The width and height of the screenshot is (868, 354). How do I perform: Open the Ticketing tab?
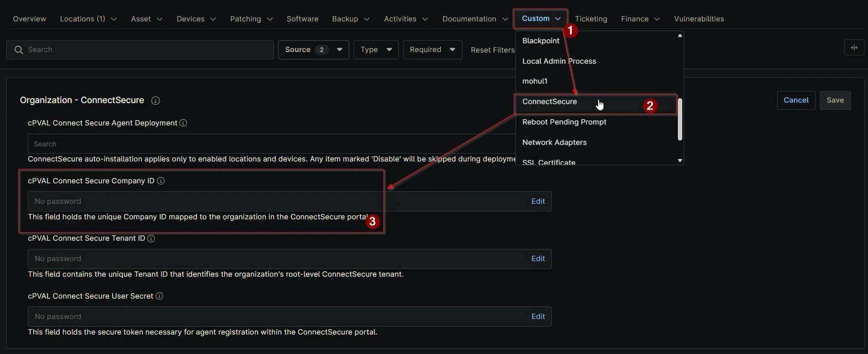(591, 19)
